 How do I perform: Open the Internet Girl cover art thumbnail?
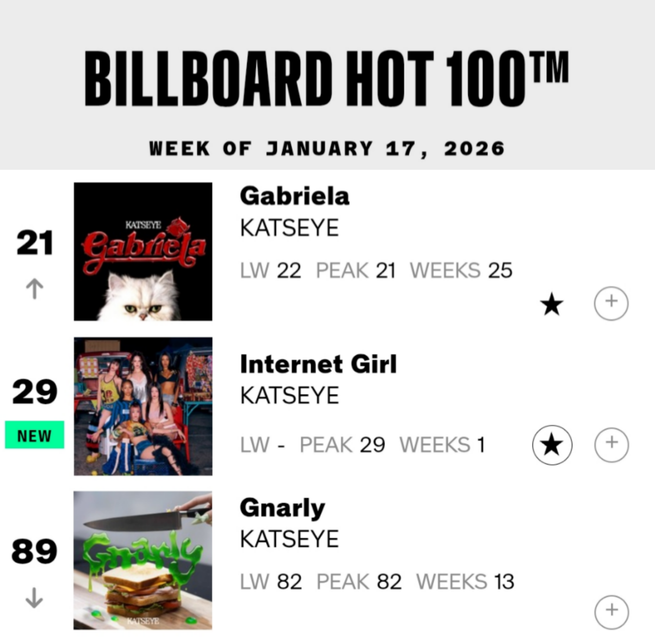click(143, 406)
